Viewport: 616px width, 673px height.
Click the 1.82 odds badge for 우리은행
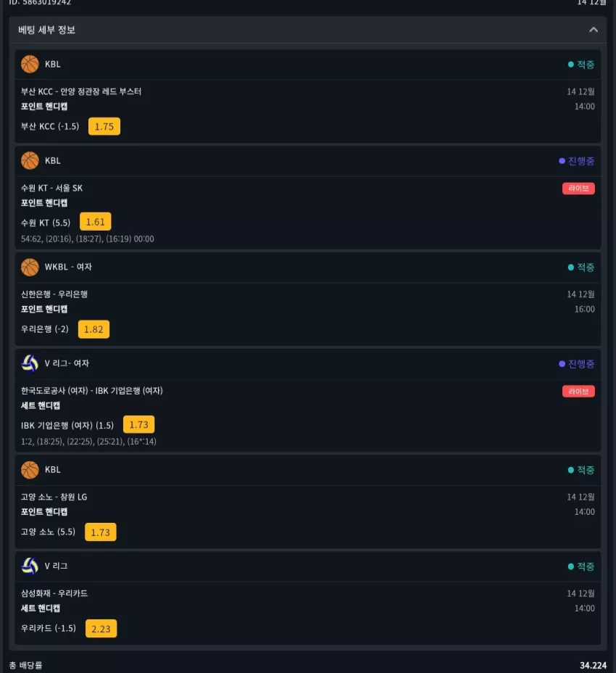pos(93,329)
